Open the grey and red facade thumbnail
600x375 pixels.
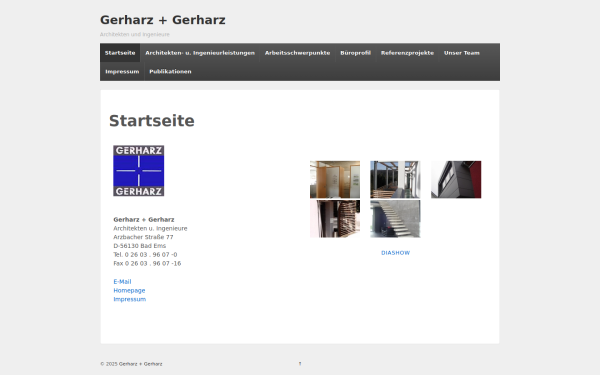pyautogui.click(x=456, y=179)
